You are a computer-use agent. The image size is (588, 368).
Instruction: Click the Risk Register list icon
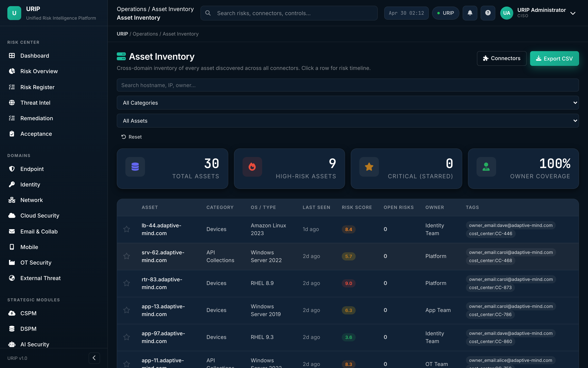click(x=12, y=87)
